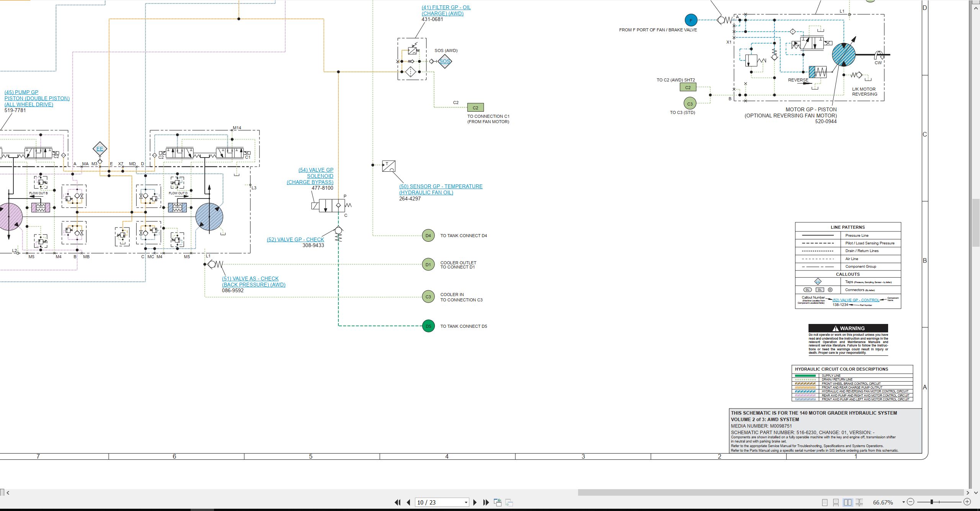Click the page number input field
Viewport: 980px width, 511px height.
click(x=439, y=503)
